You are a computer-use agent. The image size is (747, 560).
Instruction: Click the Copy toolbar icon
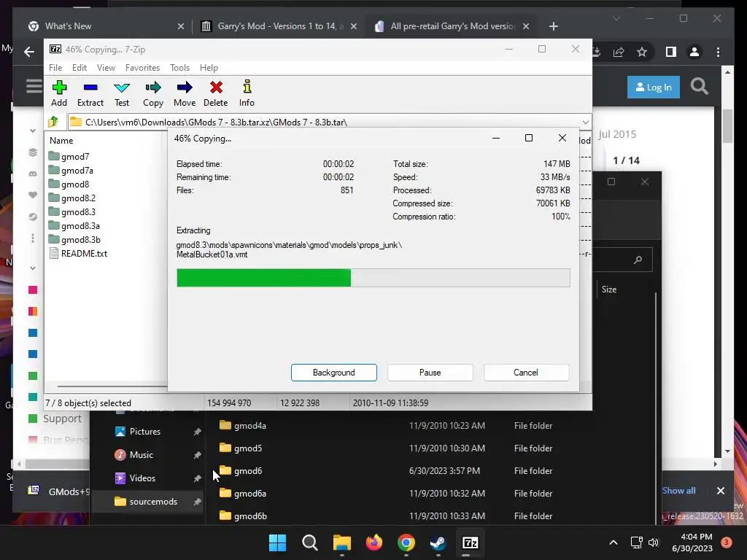click(x=153, y=93)
